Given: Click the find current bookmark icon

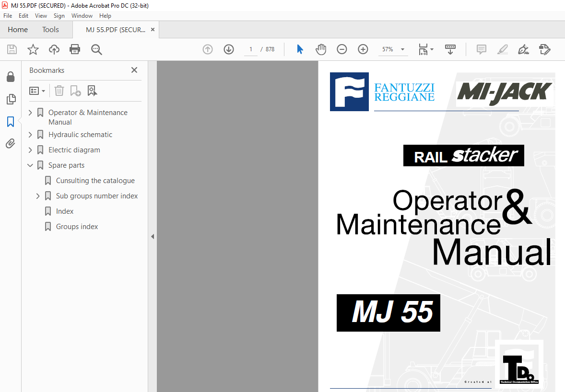Looking at the screenshot, I should [92, 91].
